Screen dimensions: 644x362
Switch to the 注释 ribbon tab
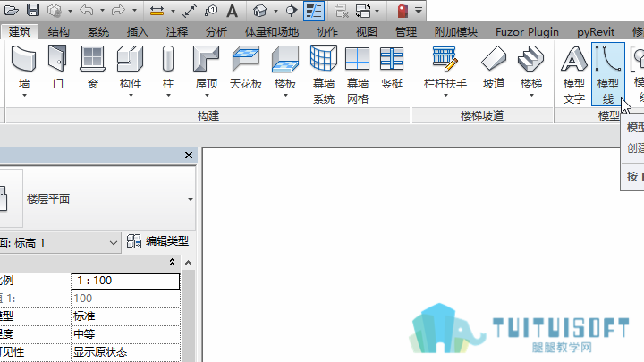coord(176,32)
